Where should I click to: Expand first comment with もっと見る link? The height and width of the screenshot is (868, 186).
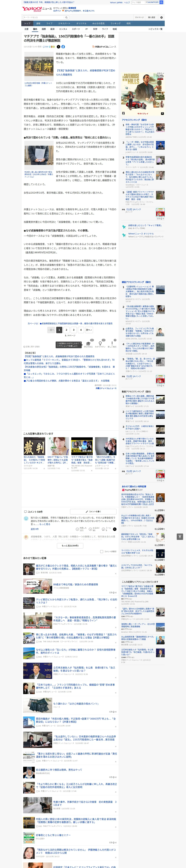[x=45, y=524]
